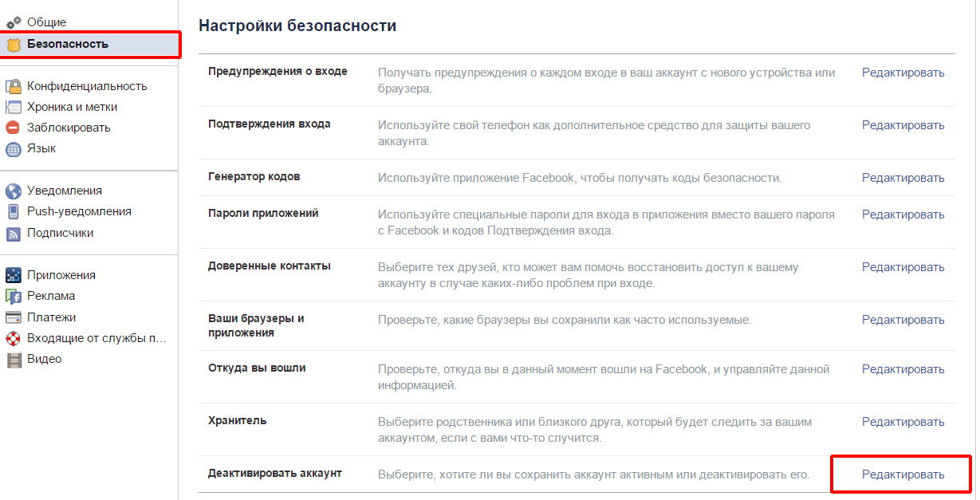Click the lifebuoy icon for Входящие от службы
The width and height of the screenshot is (980, 500).
[14, 338]
